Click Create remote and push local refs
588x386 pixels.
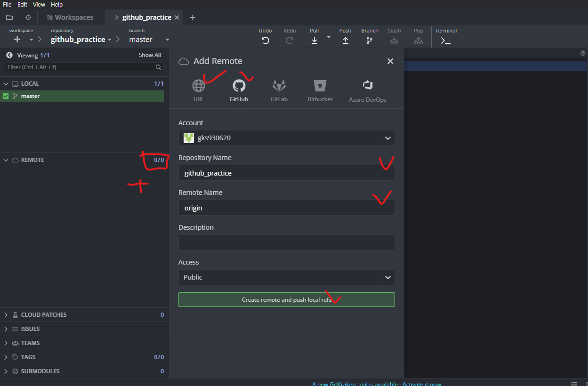(x=286, y=300)
